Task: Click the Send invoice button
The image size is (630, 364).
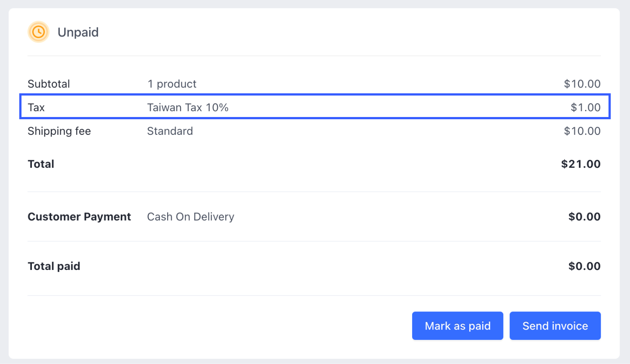Action: pyautogui.click(x=555, y=326)
